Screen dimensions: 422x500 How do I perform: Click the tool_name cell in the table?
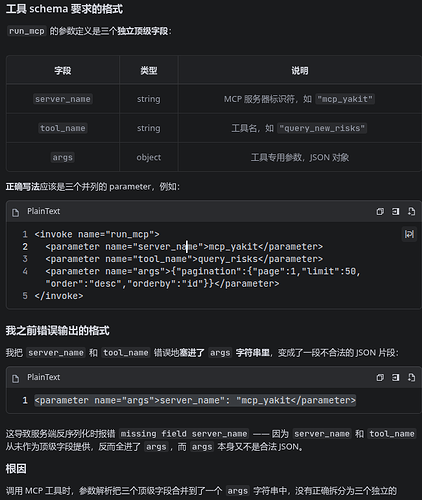tap(63, 128)
